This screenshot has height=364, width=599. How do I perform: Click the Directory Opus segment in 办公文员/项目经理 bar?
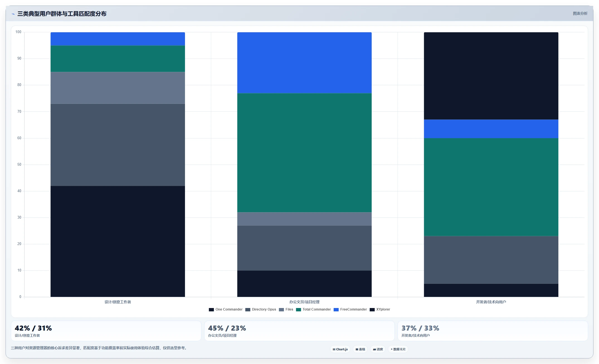pos(304,248)
